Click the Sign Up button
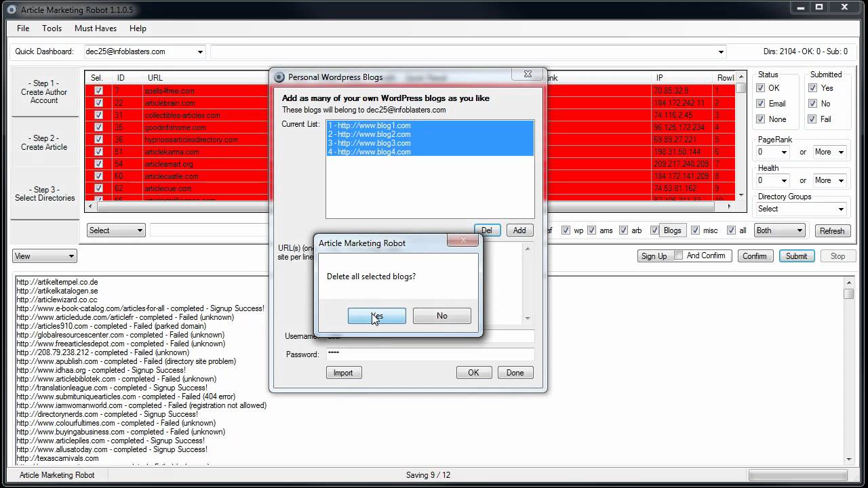 pos(654,256)
